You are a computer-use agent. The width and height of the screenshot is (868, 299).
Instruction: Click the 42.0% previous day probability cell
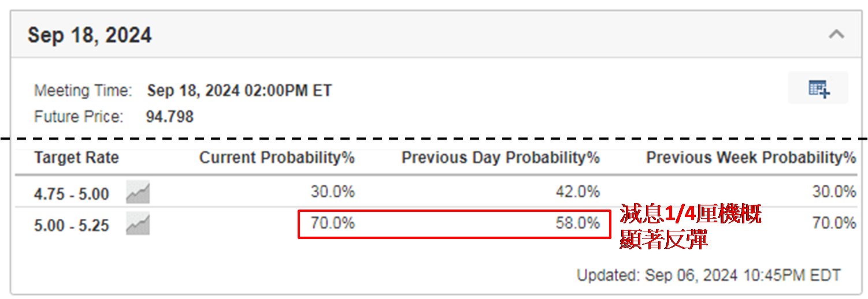pos(577,192)
